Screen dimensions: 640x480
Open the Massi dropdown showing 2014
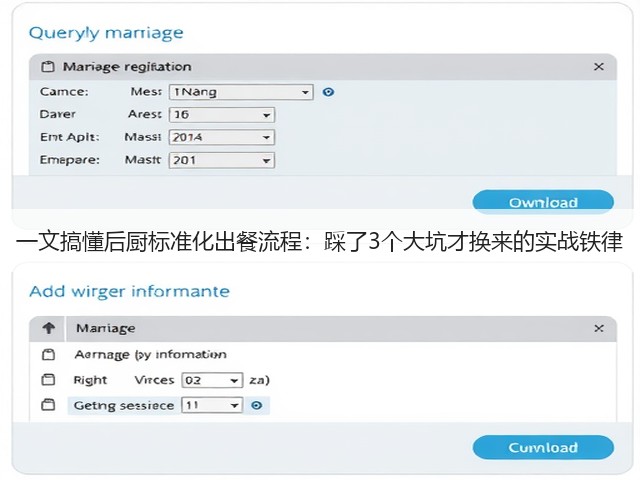[222, 138]
